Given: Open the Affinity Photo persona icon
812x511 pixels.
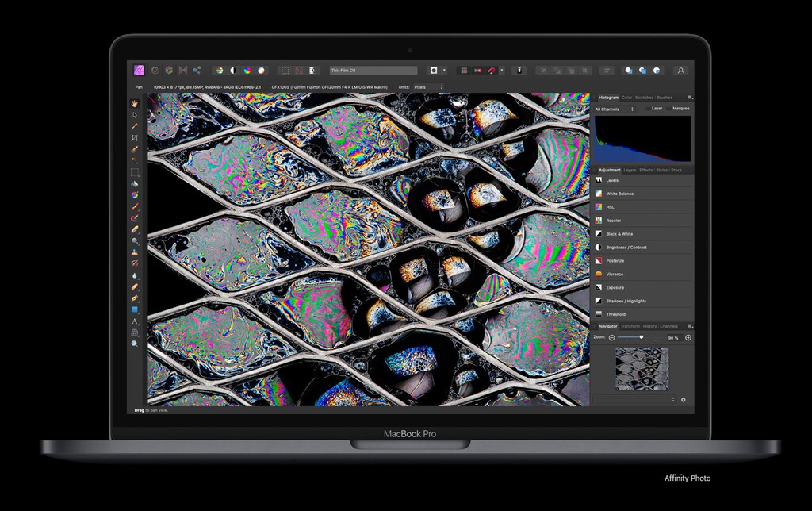Looking at the screenshot, I should 139,70.
